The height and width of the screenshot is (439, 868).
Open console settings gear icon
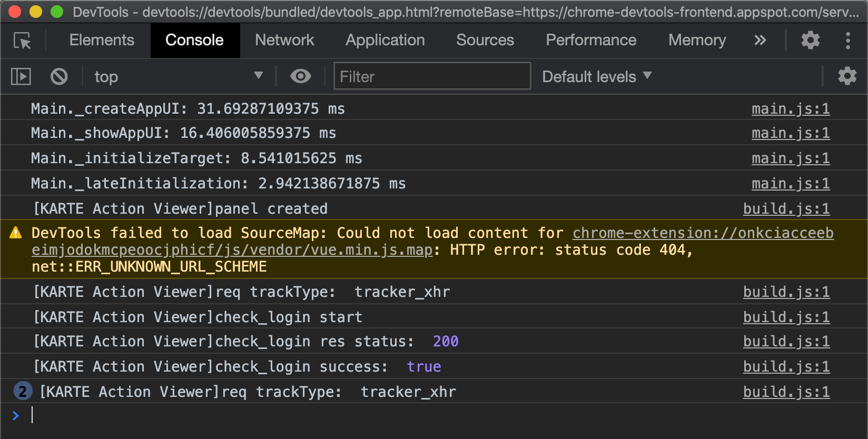[x=847, y=76]
